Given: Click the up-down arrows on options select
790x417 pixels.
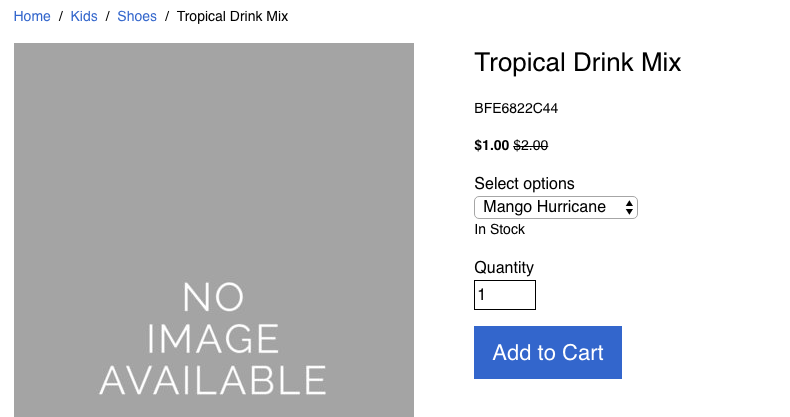Looking at the screenshot, I should (x=629, y=207).
